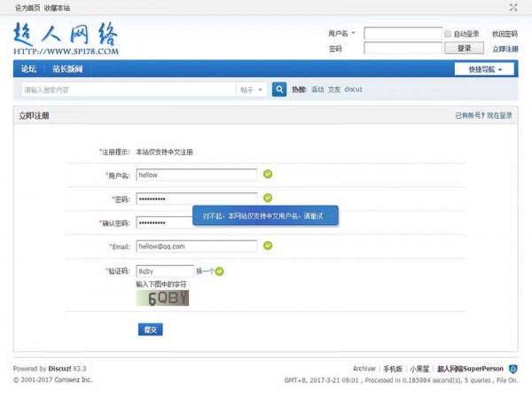Click green checkmark beside username field
This screenshot has width=532, height=399.
click(268, 175)
